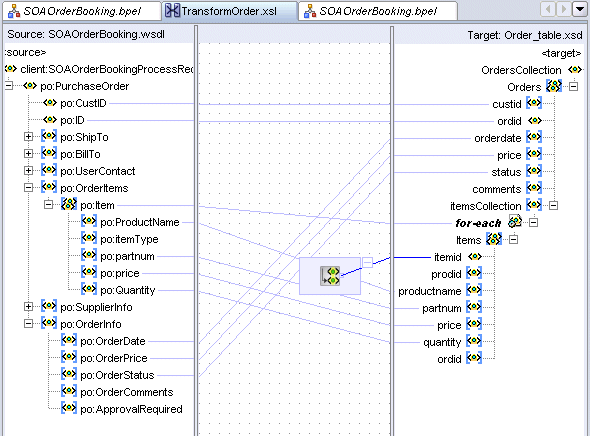
Task: Open the first SOAOrderBooking.bpel tab
Action: tap(82, 11)
